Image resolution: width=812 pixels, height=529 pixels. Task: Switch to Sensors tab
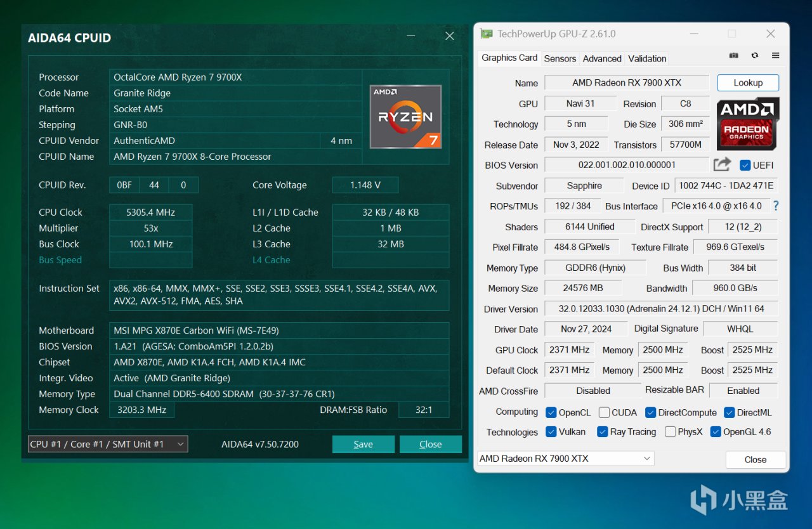tap(560, 58)
